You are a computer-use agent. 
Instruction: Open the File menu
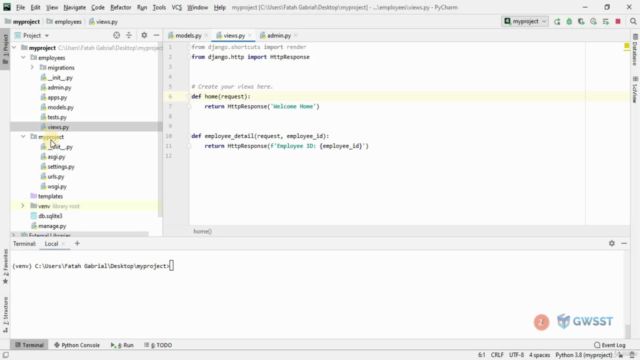point(20,7)
